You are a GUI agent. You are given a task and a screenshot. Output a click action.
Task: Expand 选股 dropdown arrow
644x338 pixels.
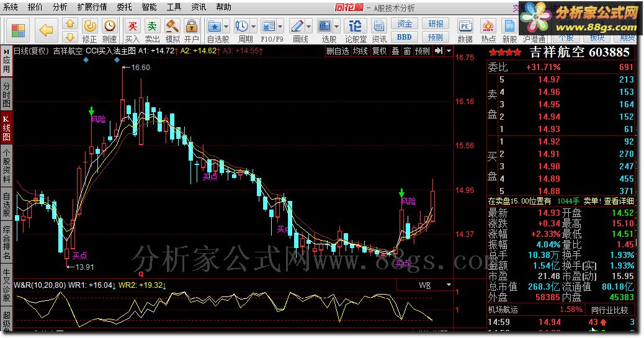click(x=337, y=27)
